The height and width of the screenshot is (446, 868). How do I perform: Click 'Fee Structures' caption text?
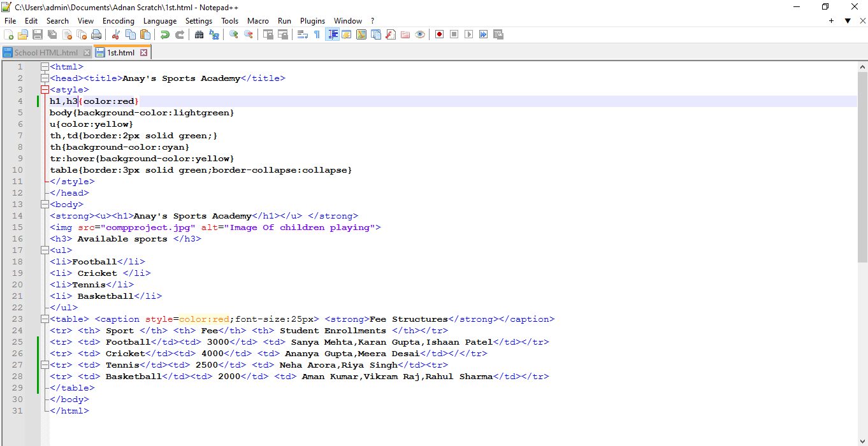pyautogui.click(x=409, y=319)
